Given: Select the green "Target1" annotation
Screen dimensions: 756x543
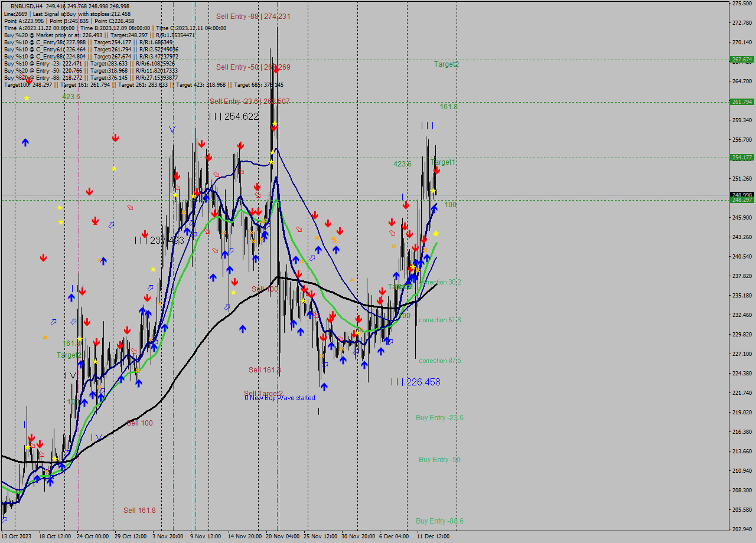Looking at the screenshot, I should (443, 161).
